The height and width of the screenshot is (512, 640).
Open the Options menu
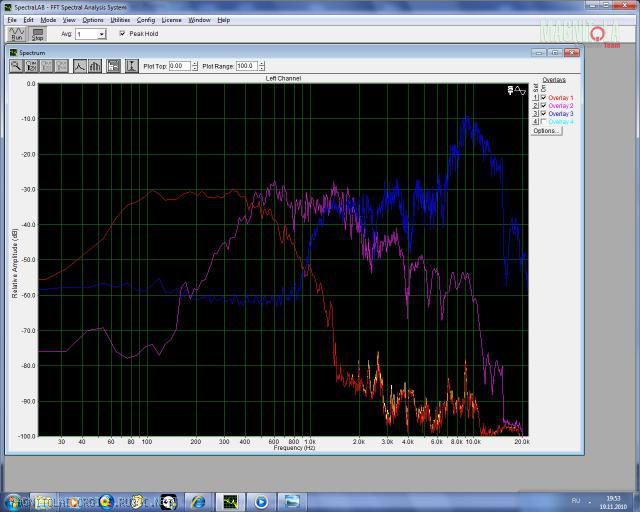click(x=93, y=20)
